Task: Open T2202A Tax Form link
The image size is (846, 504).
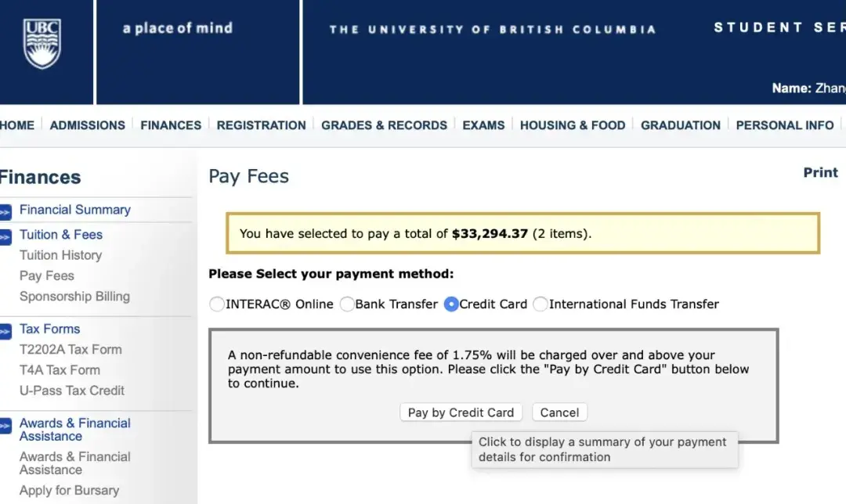Action: click(x=70, y=350)
